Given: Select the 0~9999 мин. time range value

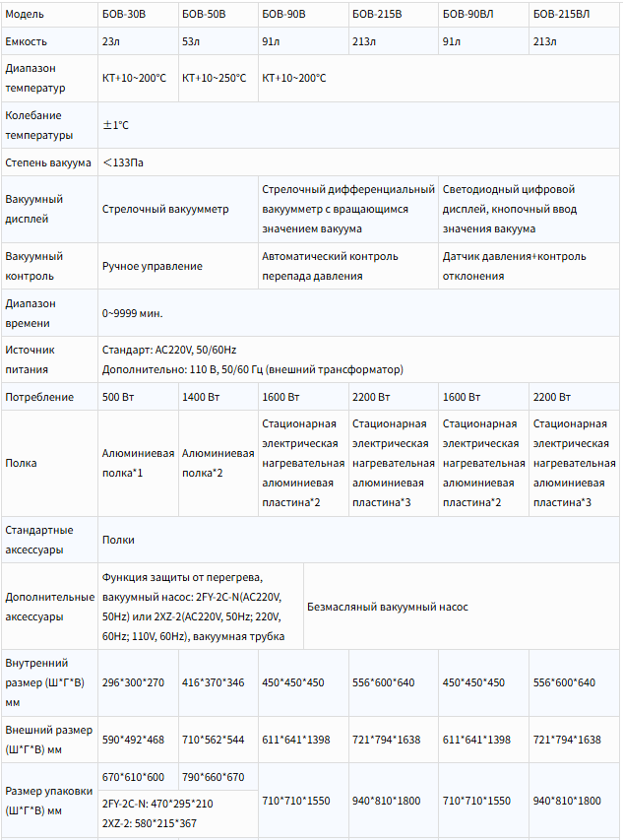Looking at the screenshot, I should click(x=133, y=313).
